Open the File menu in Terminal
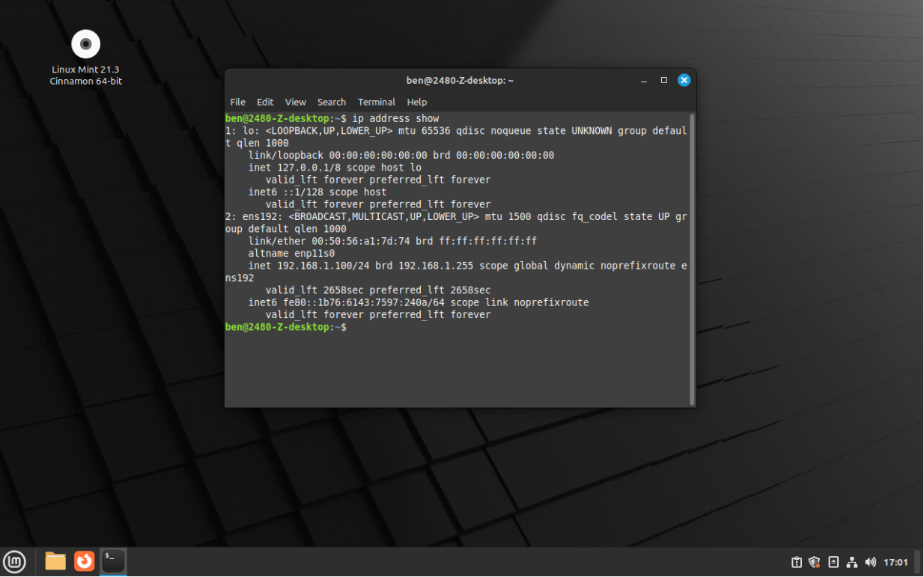The height and width of the screenshot is (577, 924). click(x=237, y=102)
